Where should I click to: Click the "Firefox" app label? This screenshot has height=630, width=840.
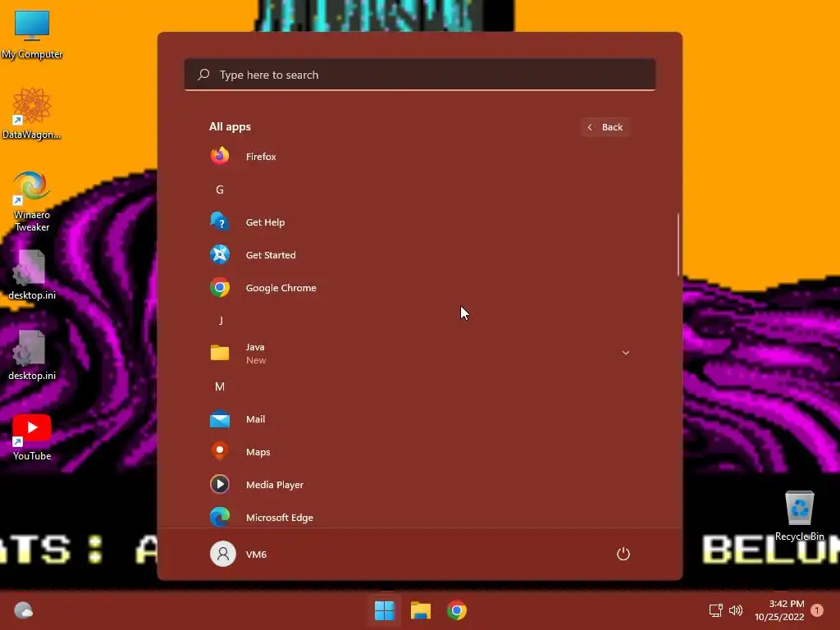click(261, 157)
